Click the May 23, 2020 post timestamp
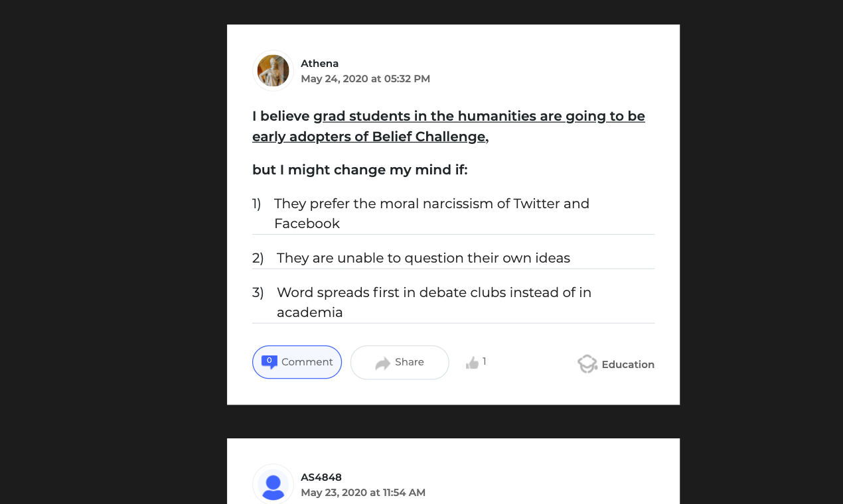 (362, 493)
